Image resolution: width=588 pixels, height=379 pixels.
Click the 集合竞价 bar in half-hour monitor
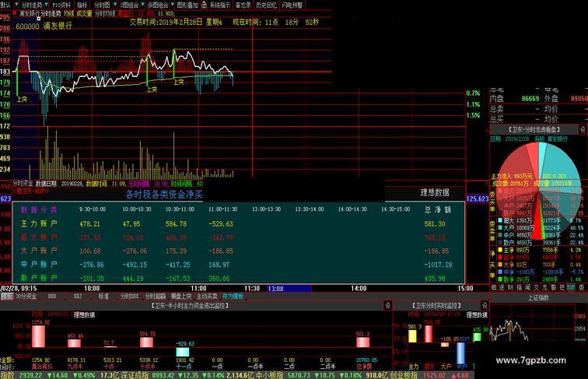coord(39,336)
